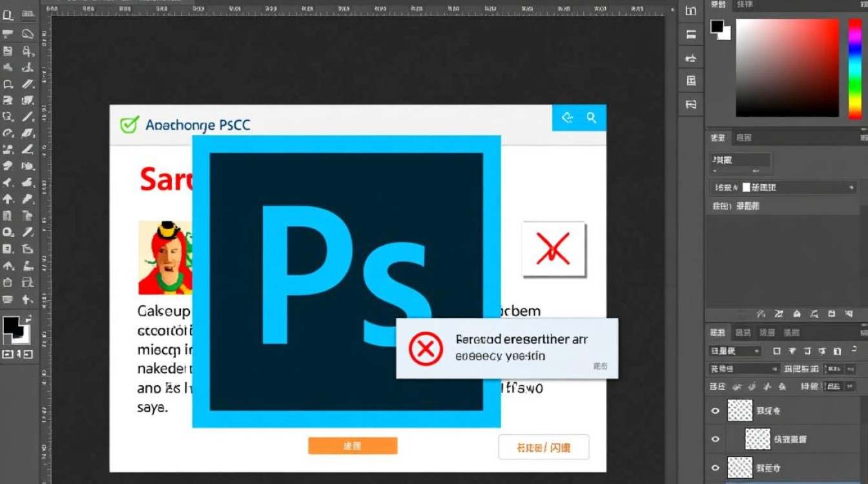
Task: Click the T type filter icon in Layers panel
Action: (x=807, y=351)
